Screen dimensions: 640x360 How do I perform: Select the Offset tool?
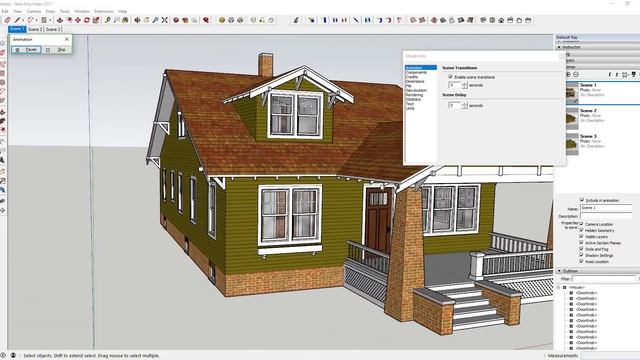(69, 20)
